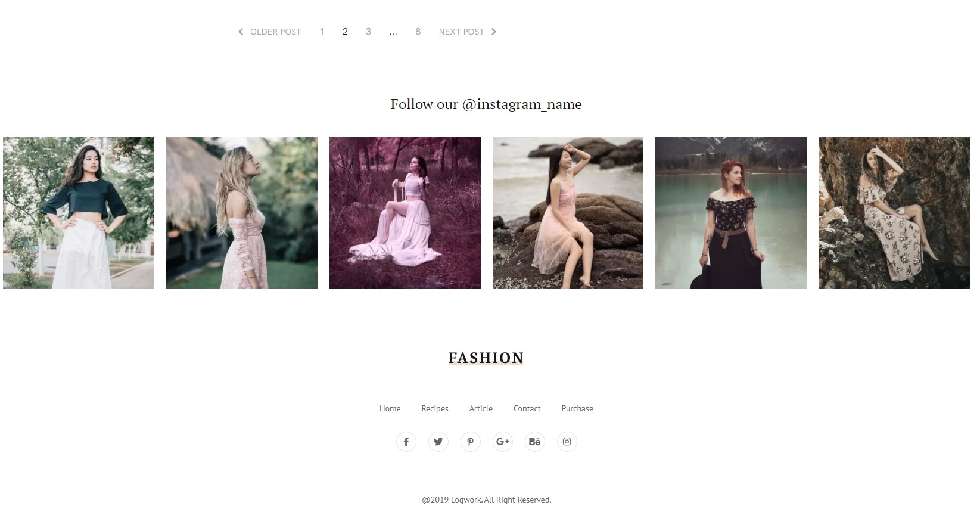Image resolution: width=980 pixels, height=518 pixels.
Task: Open photo of woman in purple forest
Action: click(405, 213)
